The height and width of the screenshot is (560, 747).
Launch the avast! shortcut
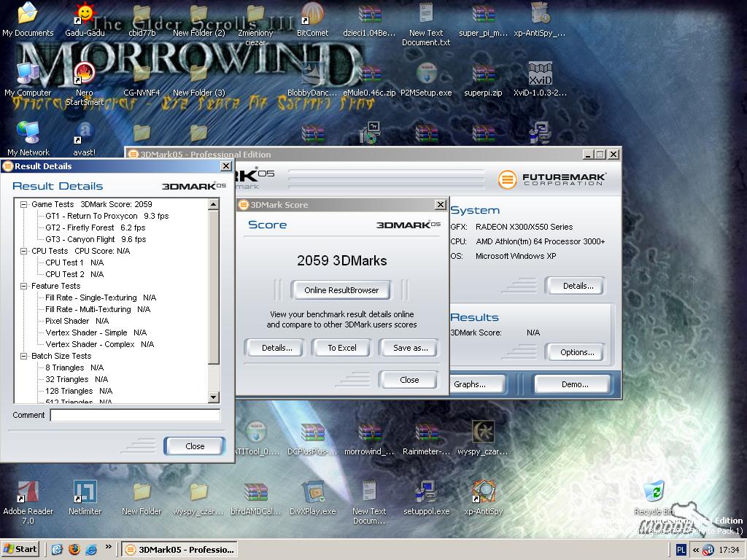pos(85,139)
